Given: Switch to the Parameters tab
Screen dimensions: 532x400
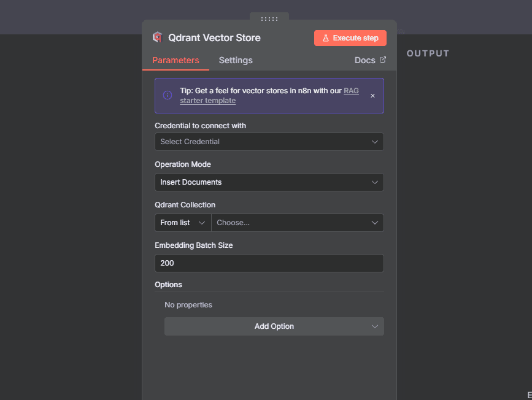Looking at the screenshot, I should [175, 60].
